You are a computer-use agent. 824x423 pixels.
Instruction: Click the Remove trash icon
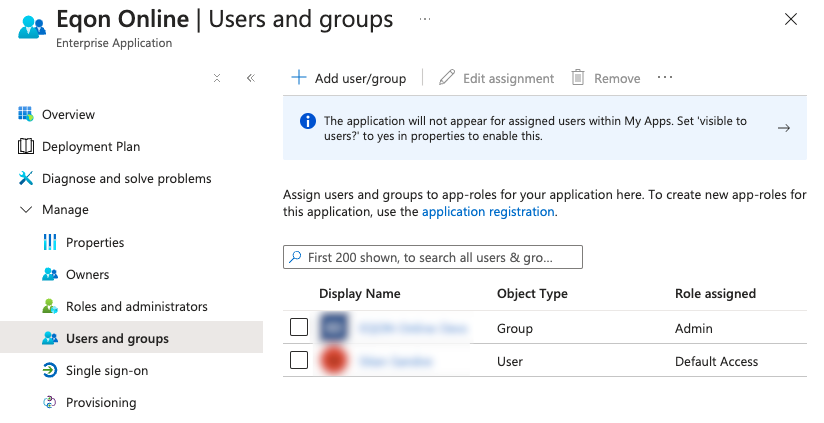pos(578,78)
